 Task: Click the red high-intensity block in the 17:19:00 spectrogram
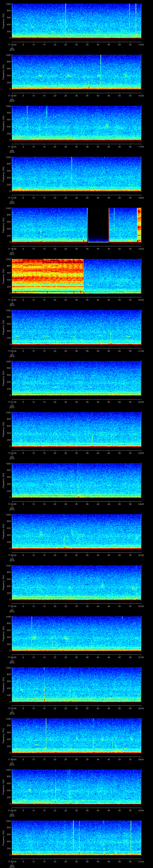pos(48,276)
